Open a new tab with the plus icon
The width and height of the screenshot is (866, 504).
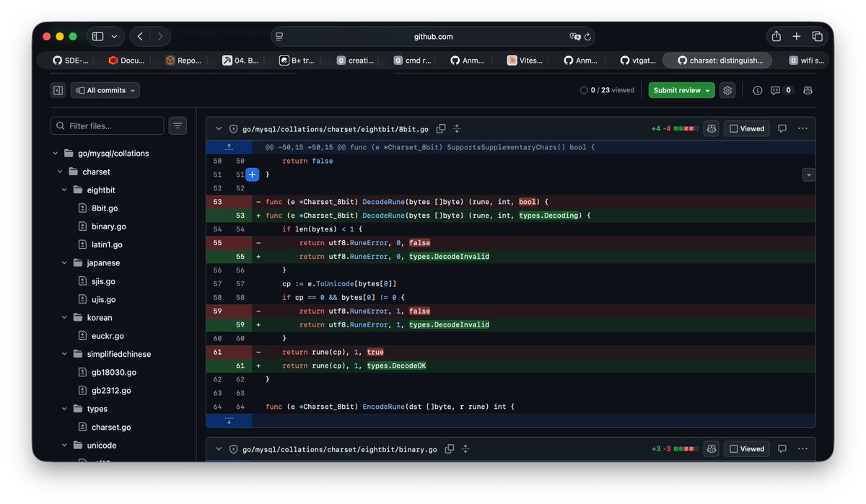pyautogui.click(x=797, y=36)
